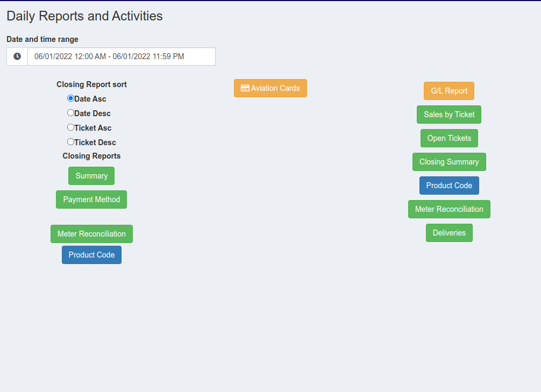This screenshot has width=541, height=392.
Task: Click the credit card icon on Aviation Cards
Action: click(x=245, y=88)
